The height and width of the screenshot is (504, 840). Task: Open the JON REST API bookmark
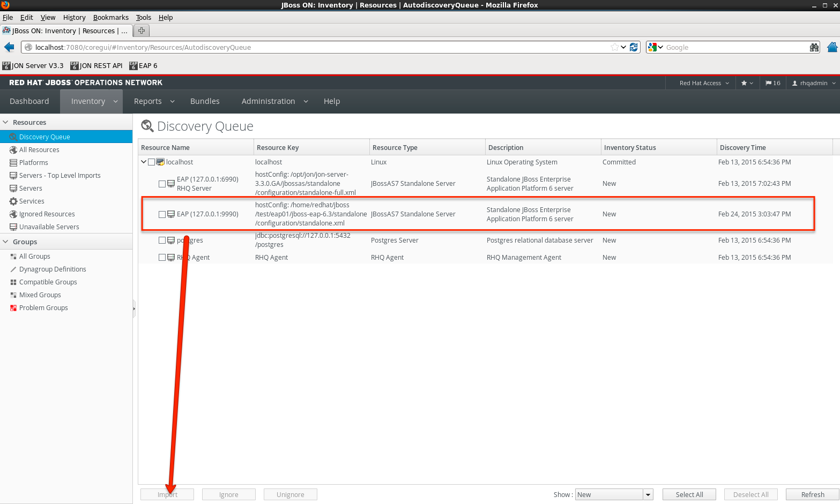click(x=97, y=66)
